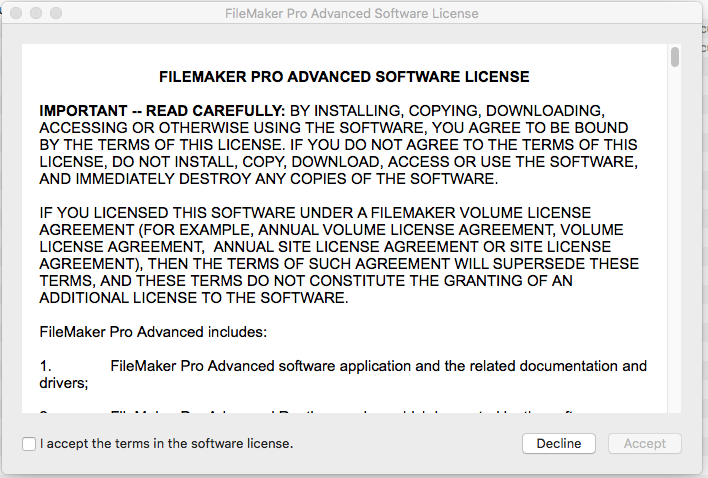Click the grayed-out Accept button
708x478 pixels.
645,444
